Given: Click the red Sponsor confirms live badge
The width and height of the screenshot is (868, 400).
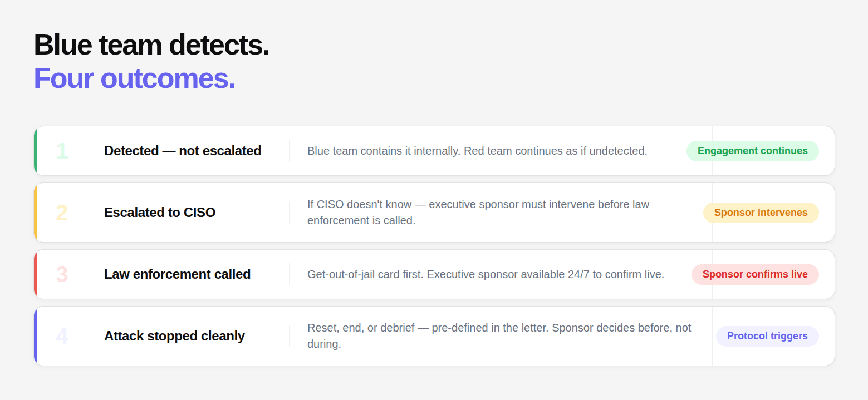Looking at the screenshot, I should coord(754,275).
